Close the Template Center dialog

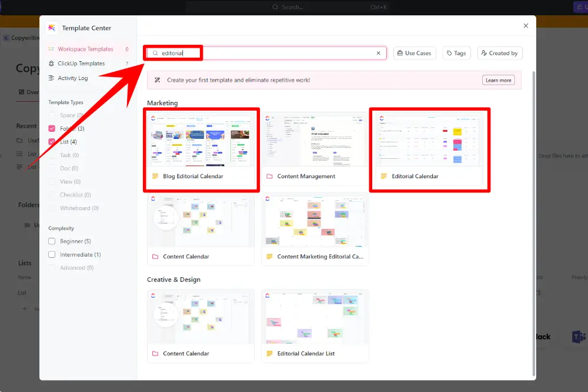click(525, 25)
